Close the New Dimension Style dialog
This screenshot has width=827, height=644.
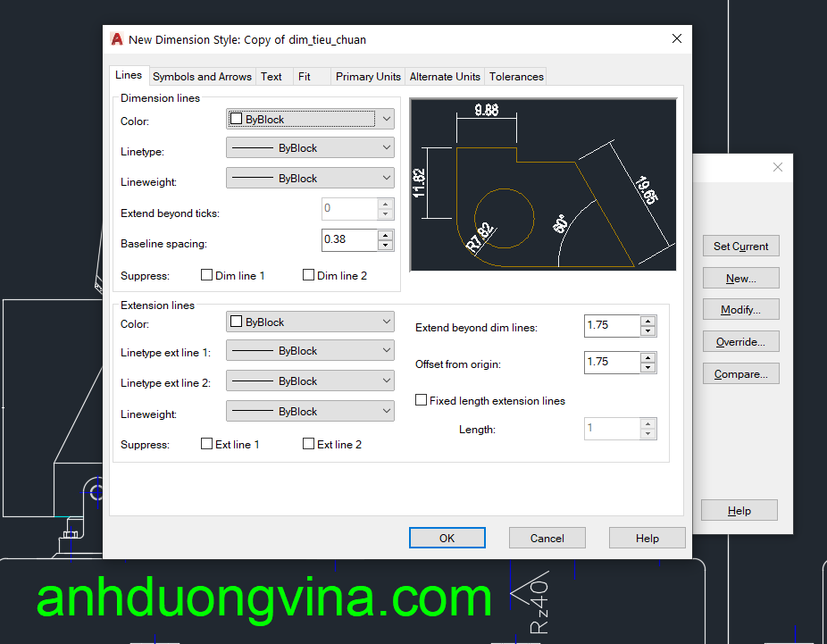(x=677, y=38)
